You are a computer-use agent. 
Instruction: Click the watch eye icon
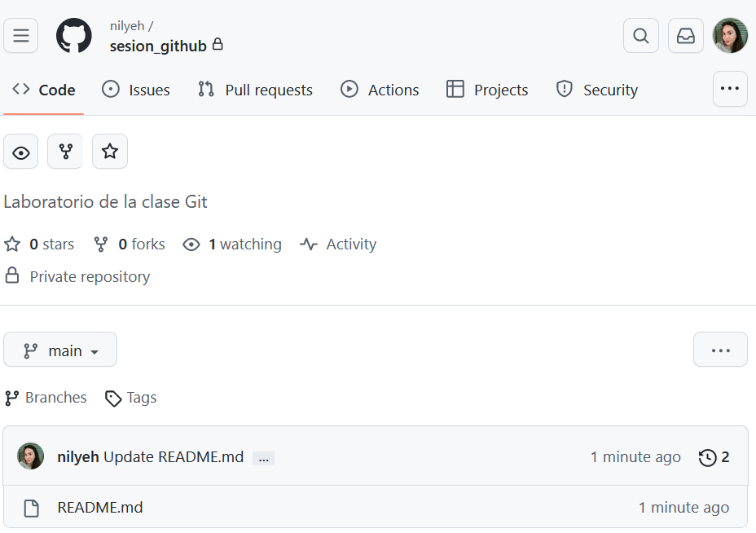tap(20, 151)
